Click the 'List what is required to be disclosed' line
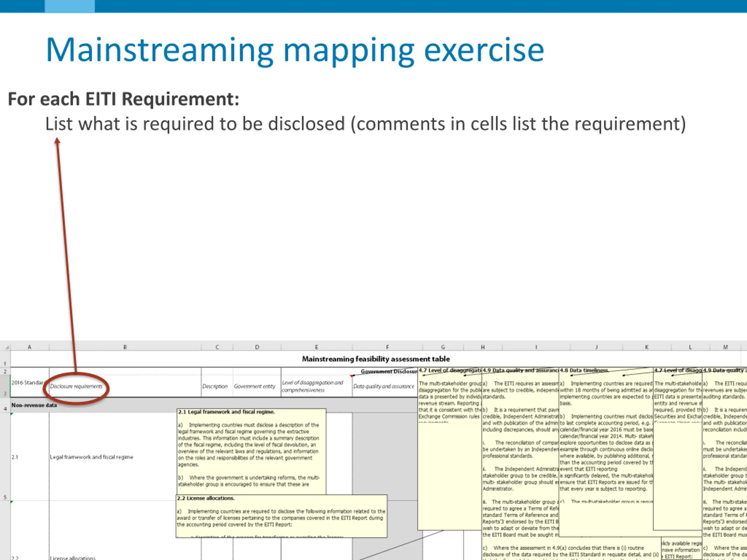Viewport: 747px width, 560px height. (x=366, y=124)
